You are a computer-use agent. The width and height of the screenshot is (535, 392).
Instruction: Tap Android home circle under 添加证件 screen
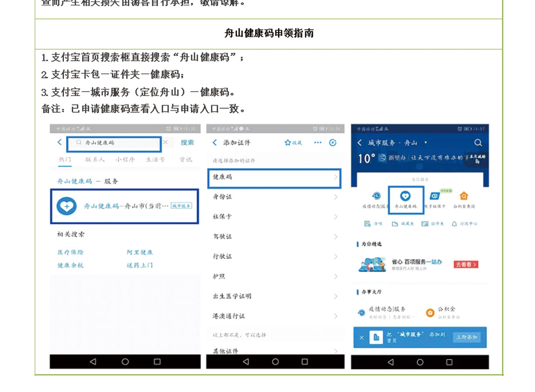click(275, 362)
